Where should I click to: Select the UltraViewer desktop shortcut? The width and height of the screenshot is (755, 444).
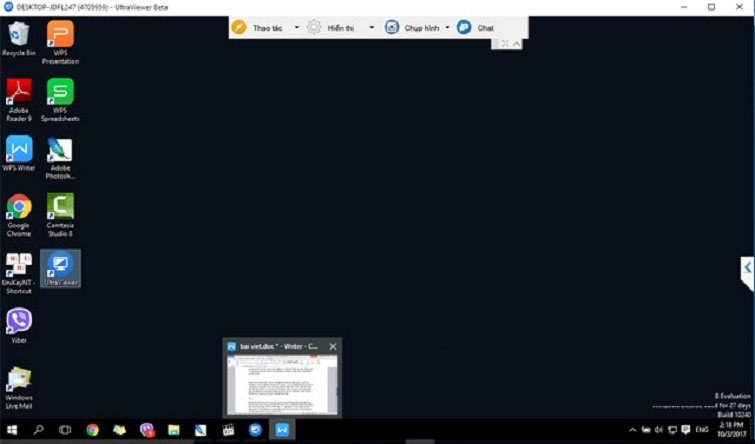pyautogui.click(x=60, y=267)
